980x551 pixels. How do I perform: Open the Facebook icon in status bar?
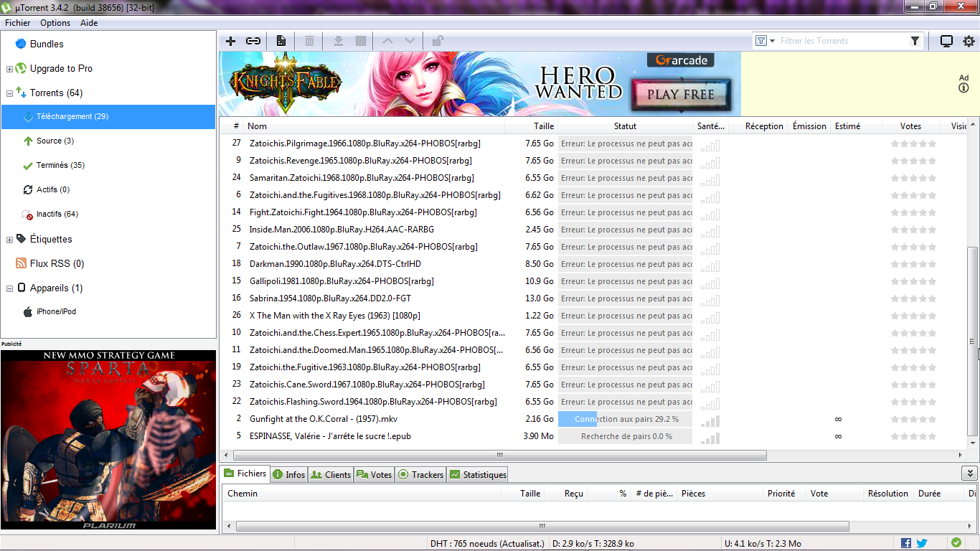[906, 543]
